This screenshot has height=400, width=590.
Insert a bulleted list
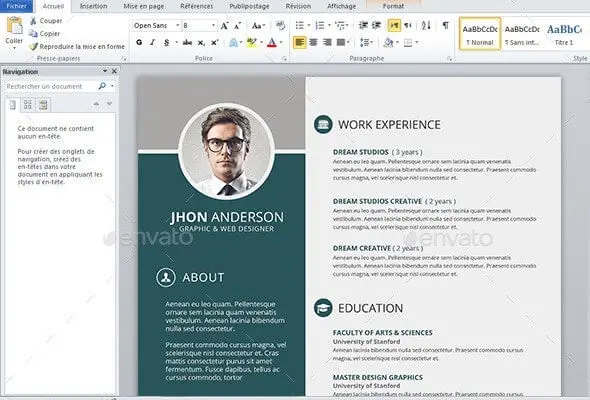(300, 25)
